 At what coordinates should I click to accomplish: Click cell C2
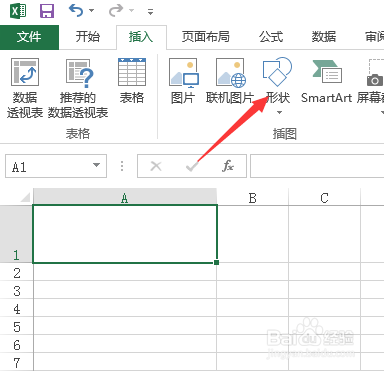324,272
